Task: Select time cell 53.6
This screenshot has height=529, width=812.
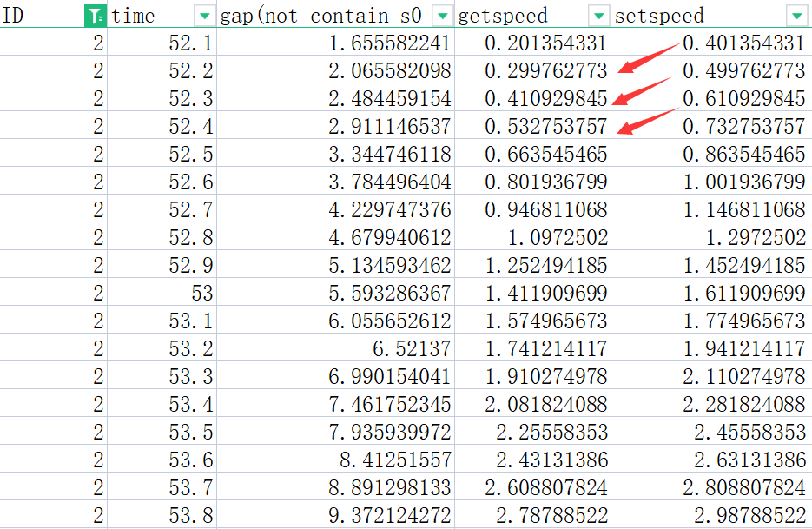Action: click(x=162, y=460)
